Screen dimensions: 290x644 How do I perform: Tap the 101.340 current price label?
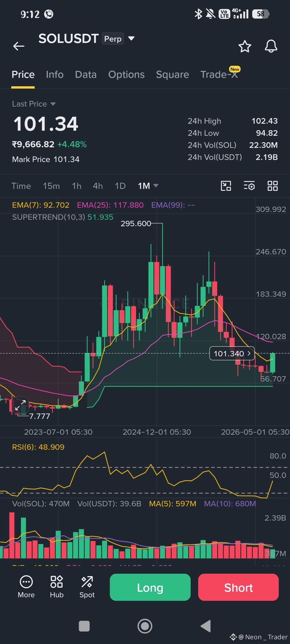232,353
